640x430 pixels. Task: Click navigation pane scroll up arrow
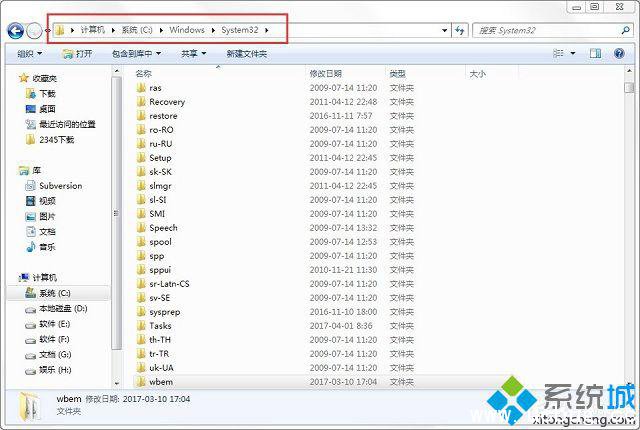117,71
